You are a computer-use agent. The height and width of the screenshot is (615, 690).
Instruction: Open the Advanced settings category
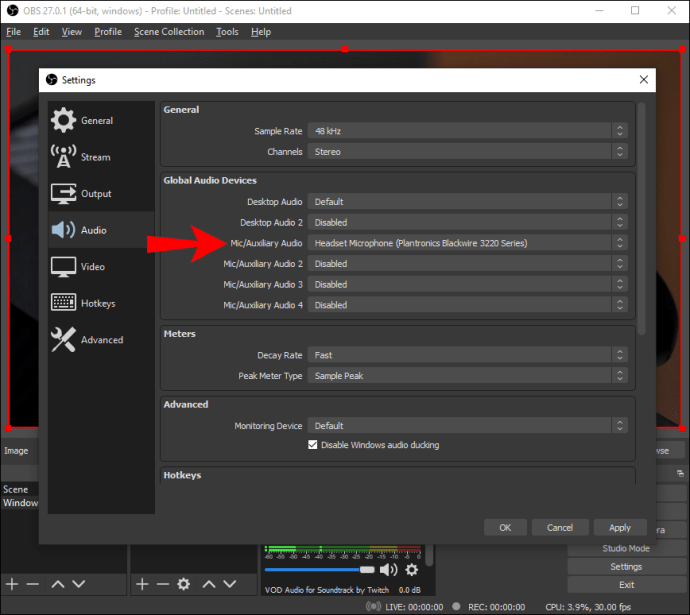pos(101,340)
